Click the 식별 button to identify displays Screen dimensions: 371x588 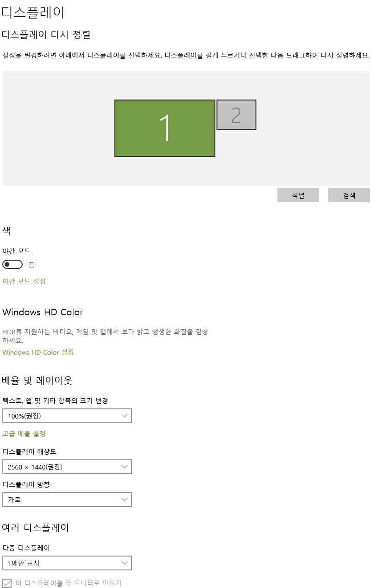point(298,195)
